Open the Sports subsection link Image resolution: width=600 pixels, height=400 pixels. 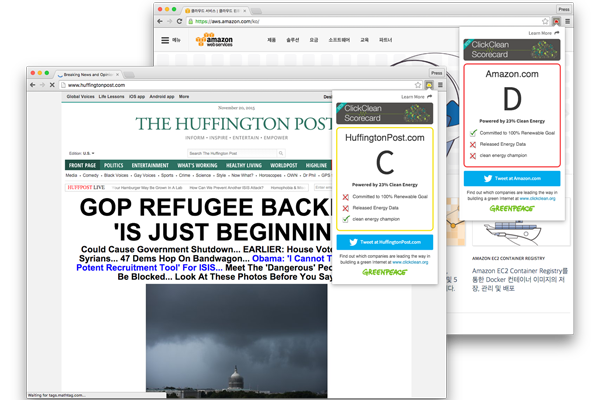pyautogui.click(x=167, y=175)
